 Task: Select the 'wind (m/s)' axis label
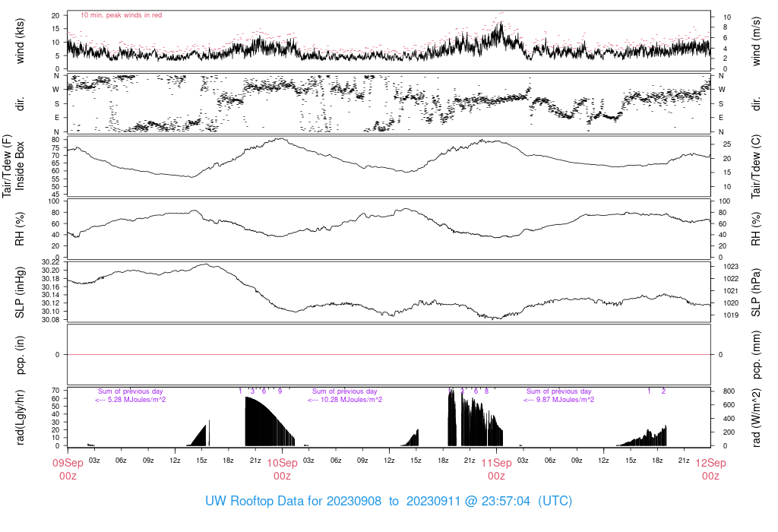756,41
